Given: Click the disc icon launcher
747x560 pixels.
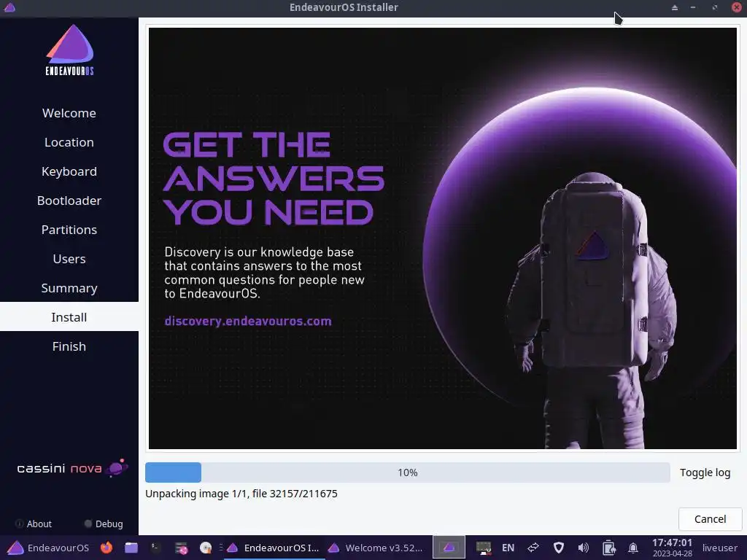Looking at the screenshot, I should (206, 548).
